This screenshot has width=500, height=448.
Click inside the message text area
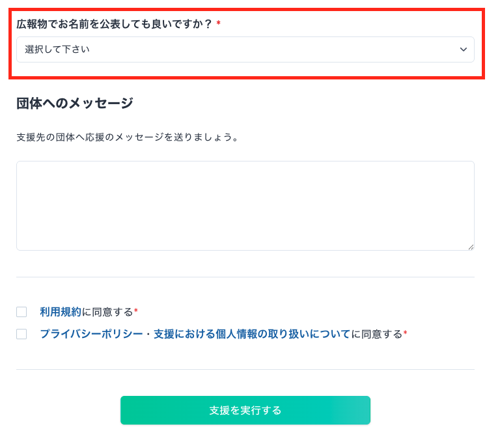(245, 205)
